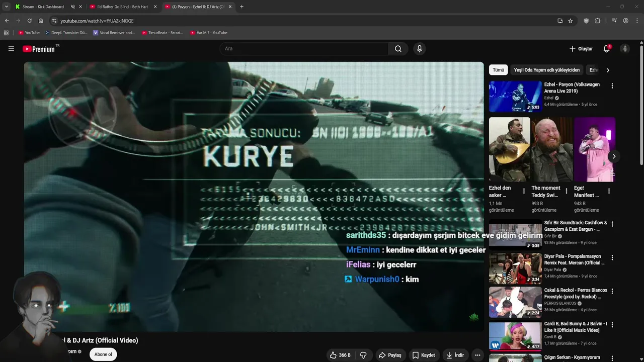Click the Abone ol subscribe button
This screenshot has width=644, height=362.
click(x=103, y=354)
